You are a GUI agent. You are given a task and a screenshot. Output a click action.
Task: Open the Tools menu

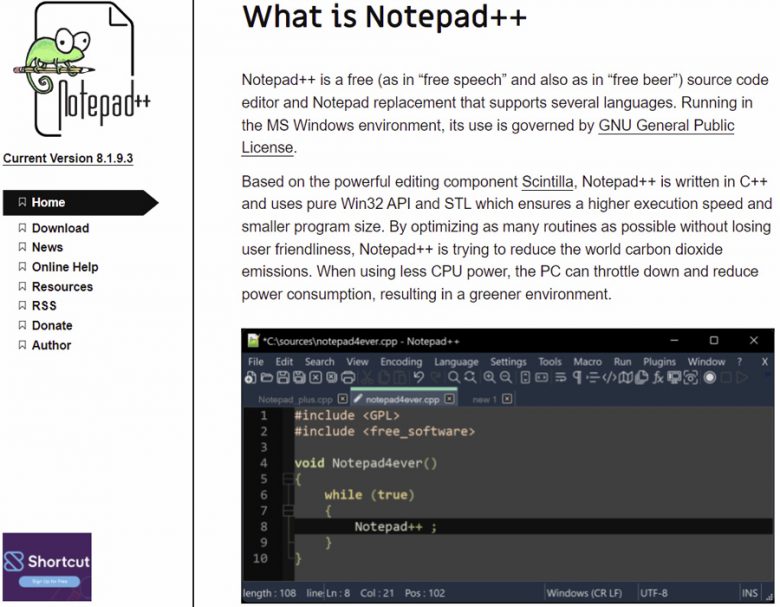pyautogui.click(x=550, y=362)
